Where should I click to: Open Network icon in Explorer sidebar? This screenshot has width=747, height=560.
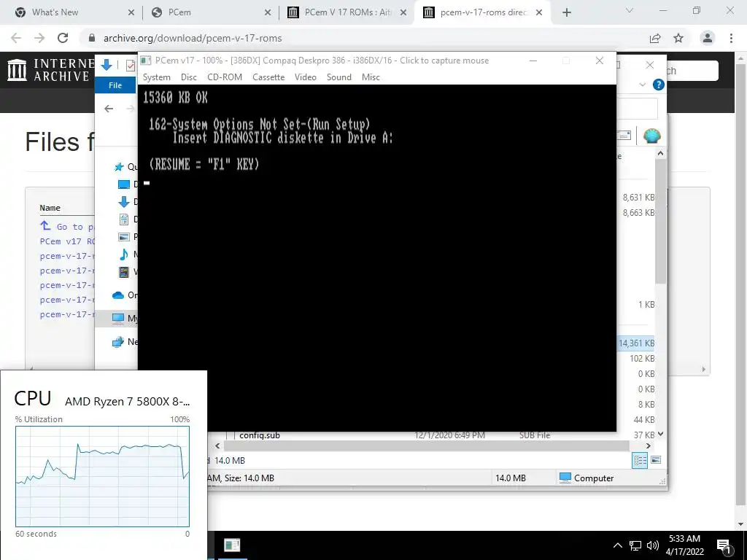(117, 342)
